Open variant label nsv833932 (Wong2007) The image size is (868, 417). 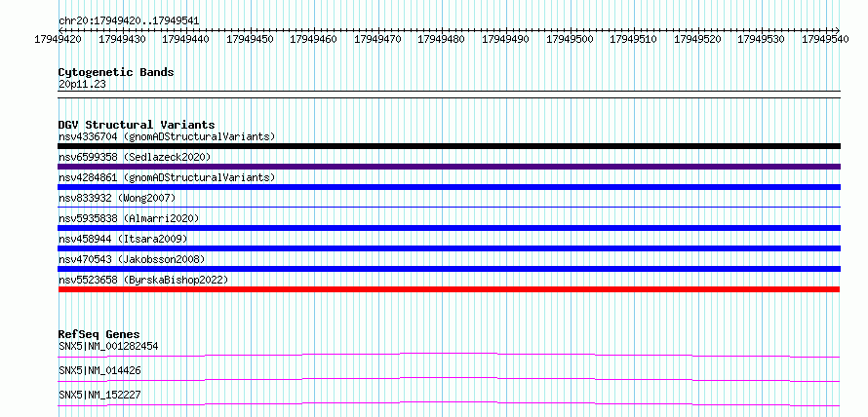click(117, 198)
